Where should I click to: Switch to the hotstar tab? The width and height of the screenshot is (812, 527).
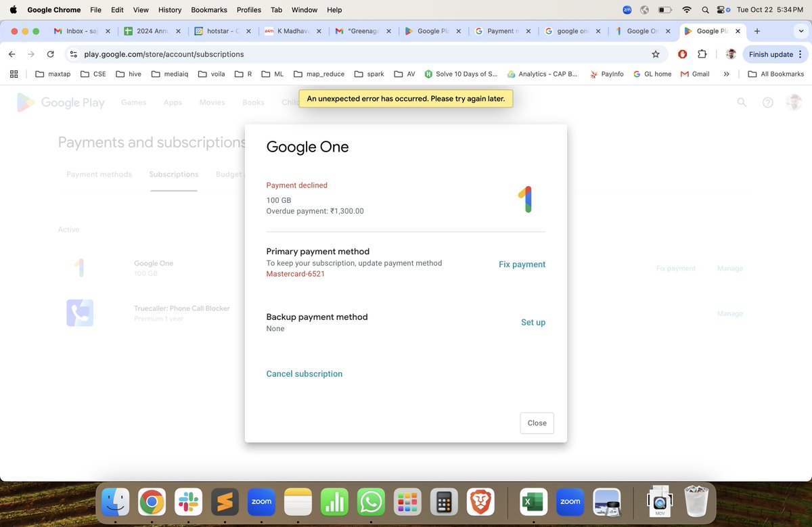(x=223, y=31)
